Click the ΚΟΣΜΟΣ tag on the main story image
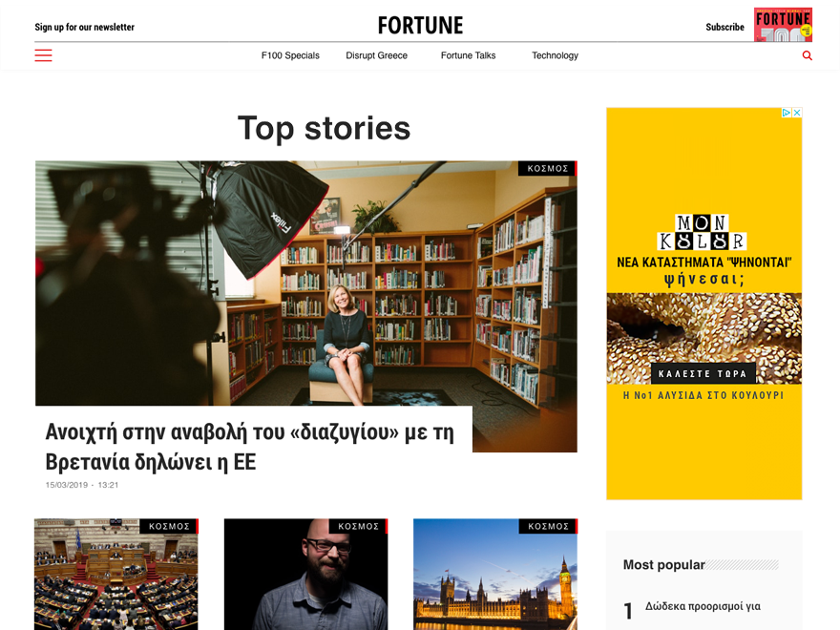The height and width of the screenshot is (630, 840). [x=548, y=168]
